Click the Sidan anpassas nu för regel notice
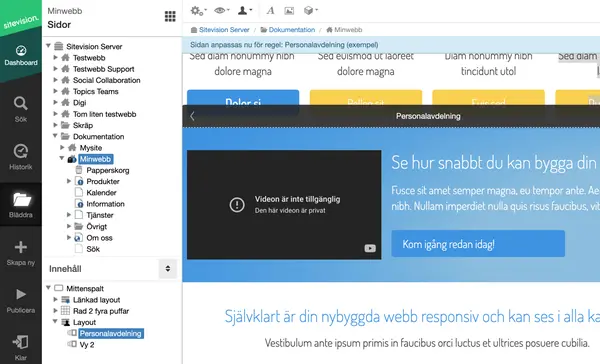Viewport: 600px width, 364px height. coord(284,45)
